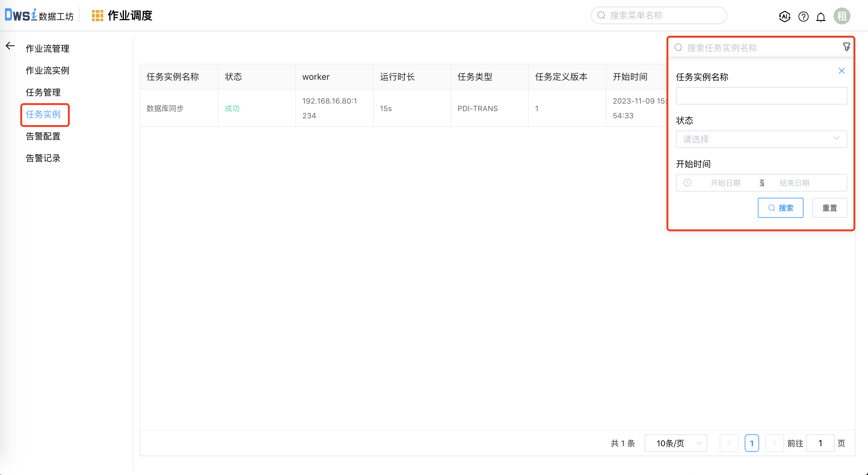The width and height of the screenshot is (868, 475).
Task: Click the help question mark icon
Action: [x=803, y=17]
